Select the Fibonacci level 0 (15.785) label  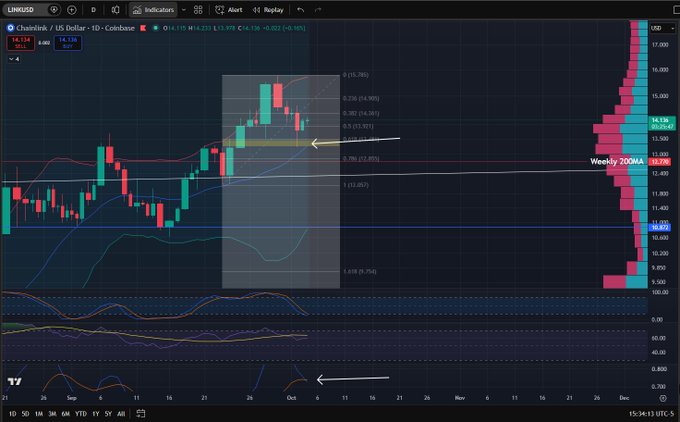356,75
